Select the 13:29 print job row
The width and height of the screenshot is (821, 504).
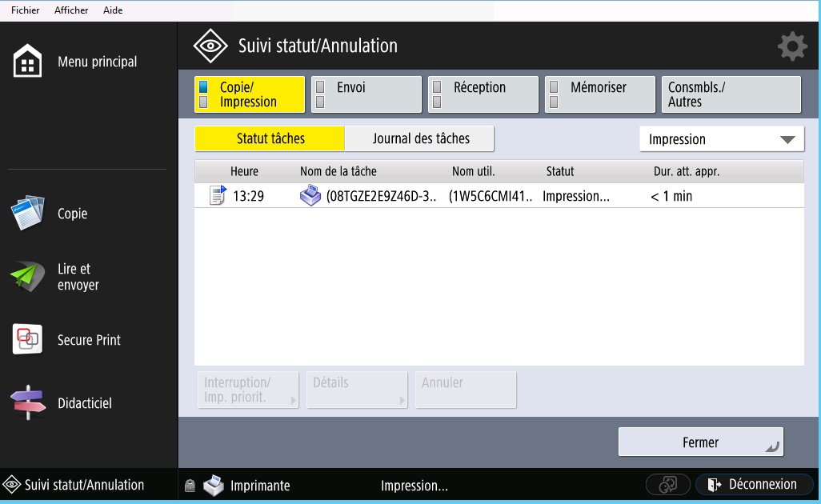[x=498, y=196]
